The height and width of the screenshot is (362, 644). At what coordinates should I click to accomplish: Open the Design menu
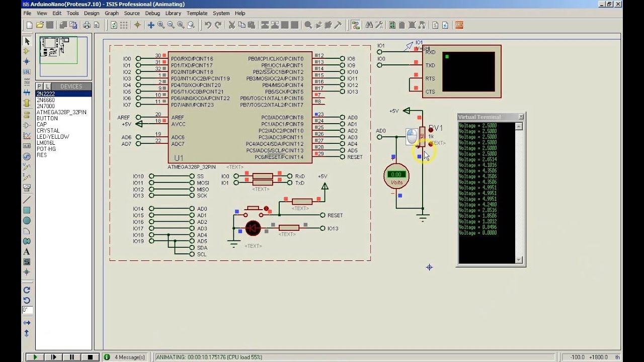point(92,13)
